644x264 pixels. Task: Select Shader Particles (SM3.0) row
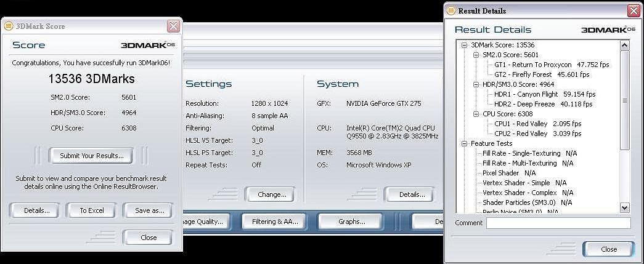(x=528, y=202)
